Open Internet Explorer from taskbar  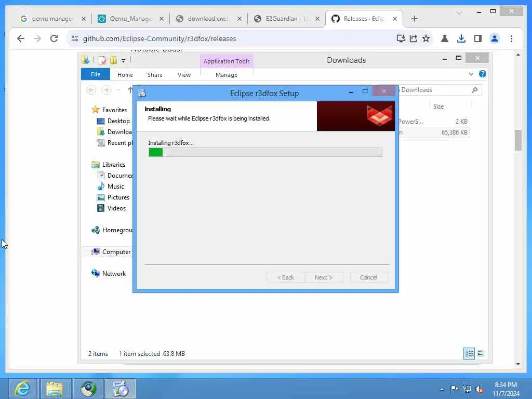(x=23, y=389)
